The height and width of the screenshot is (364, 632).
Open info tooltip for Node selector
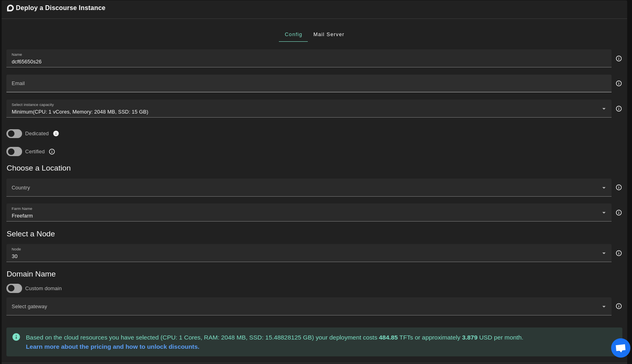click(x=619, y=253)
